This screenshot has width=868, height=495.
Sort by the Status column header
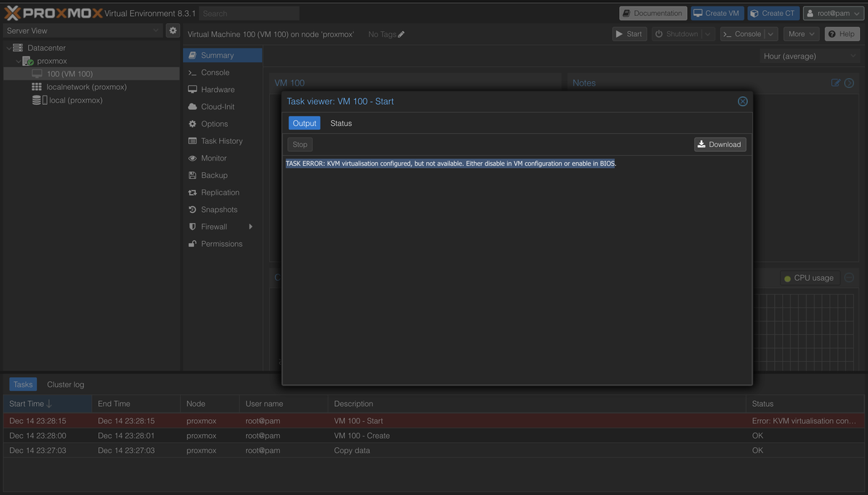[x=805, y=404]
